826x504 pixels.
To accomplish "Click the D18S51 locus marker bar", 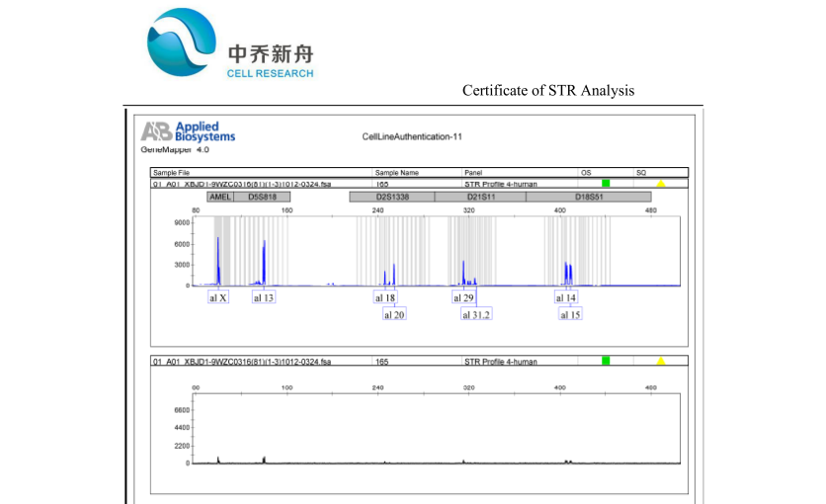I will (589, 198).
